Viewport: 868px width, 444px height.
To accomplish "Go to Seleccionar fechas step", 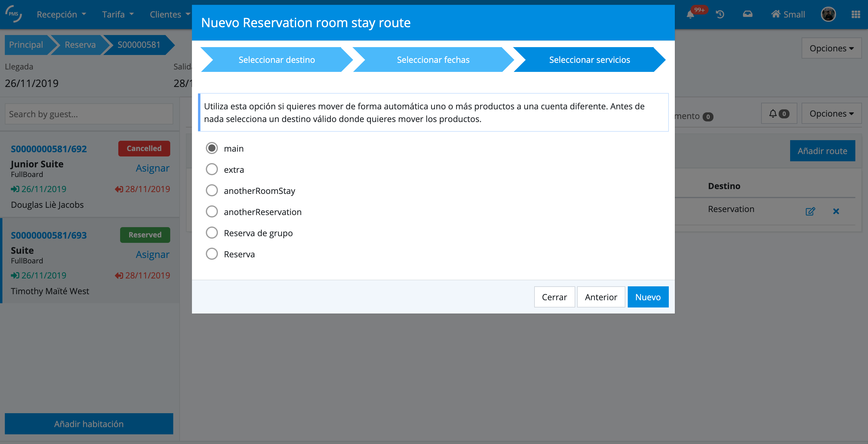I will (x=433, y=60).
